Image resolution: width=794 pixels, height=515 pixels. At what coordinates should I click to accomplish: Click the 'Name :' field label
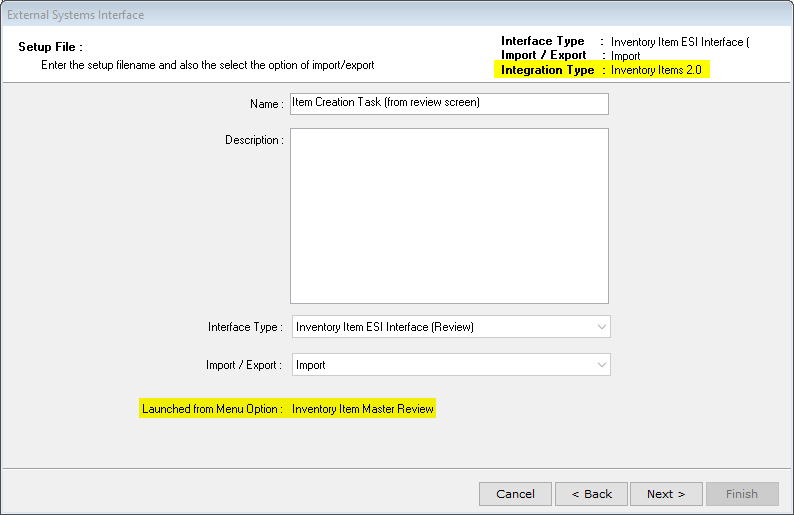(x=267, y=104)
